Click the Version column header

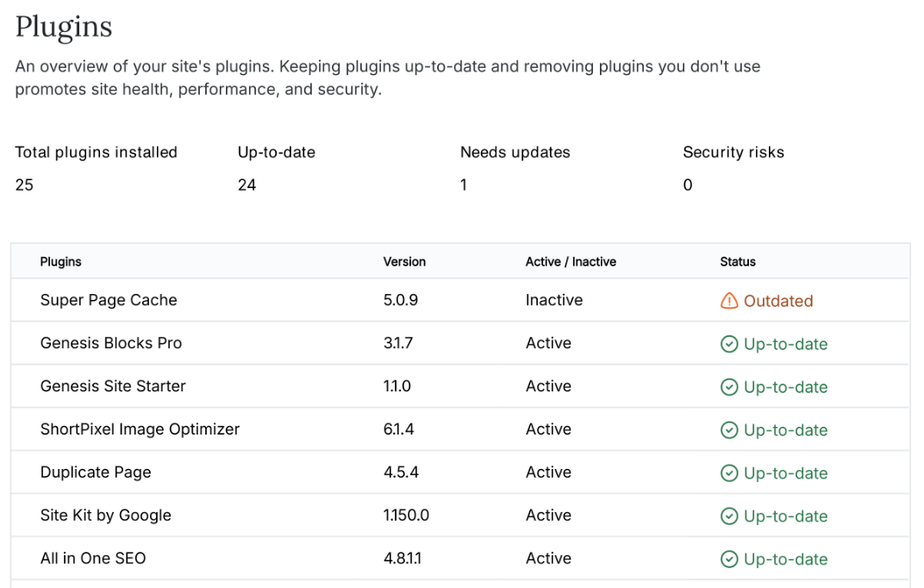point(404,261)
